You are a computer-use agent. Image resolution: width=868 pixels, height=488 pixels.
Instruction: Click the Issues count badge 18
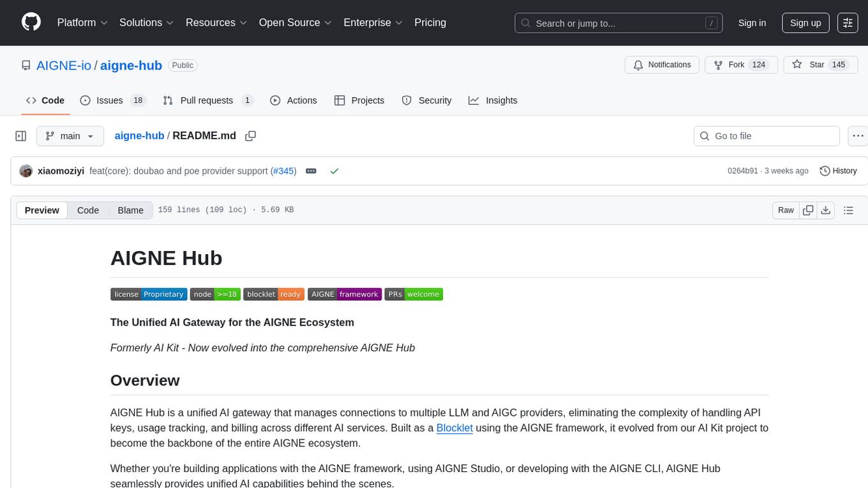point(137,100)
